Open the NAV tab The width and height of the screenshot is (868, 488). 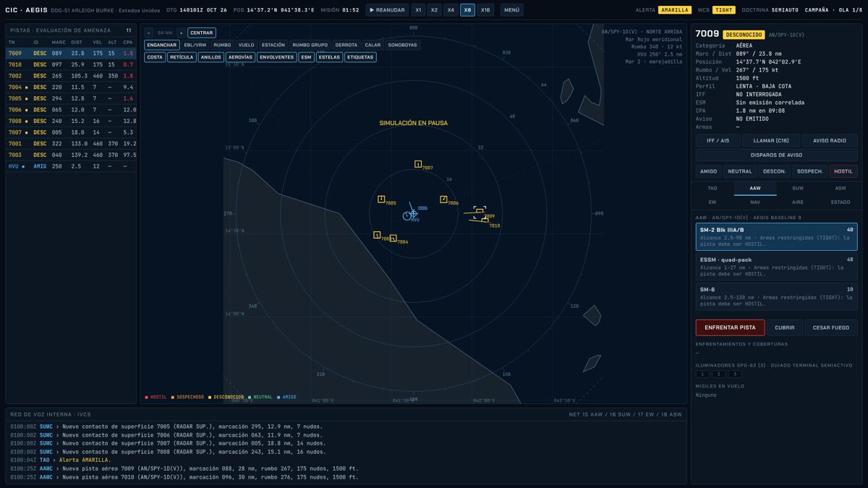[755, 202]
